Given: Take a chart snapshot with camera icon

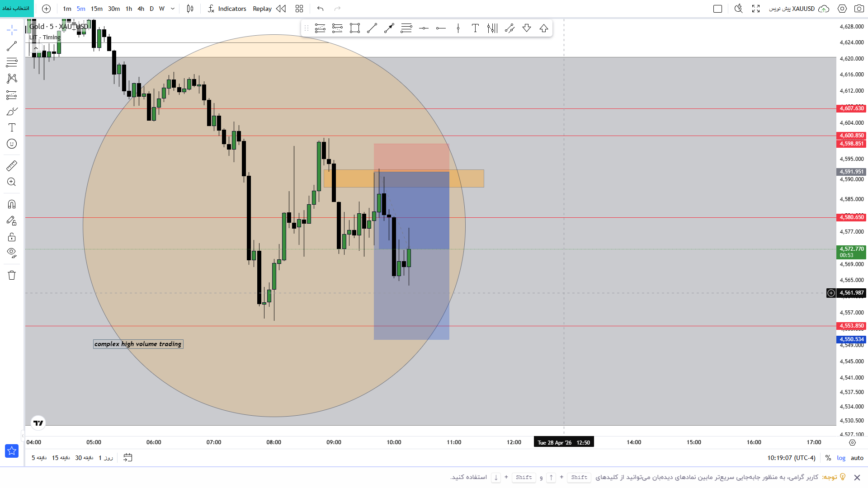Looking at the screenshot, I should [x=859, y=9].
